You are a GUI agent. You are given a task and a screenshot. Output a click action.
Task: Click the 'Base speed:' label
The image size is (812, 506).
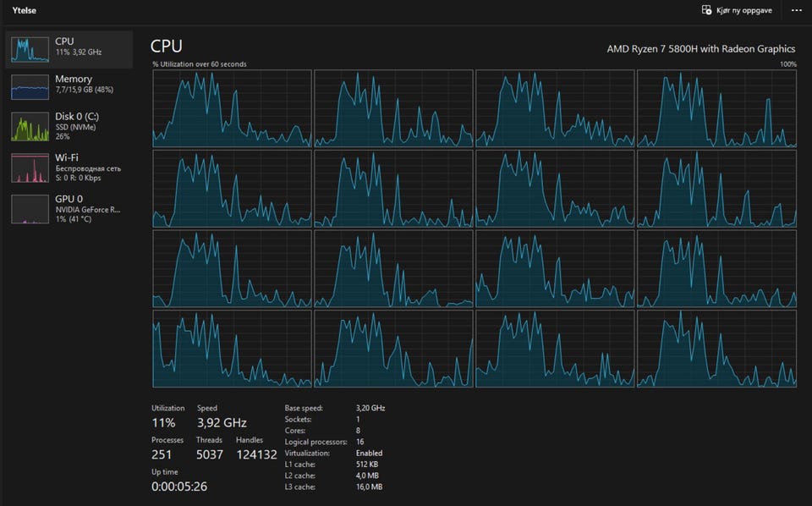pyautogui.click(x=304, y=408)
